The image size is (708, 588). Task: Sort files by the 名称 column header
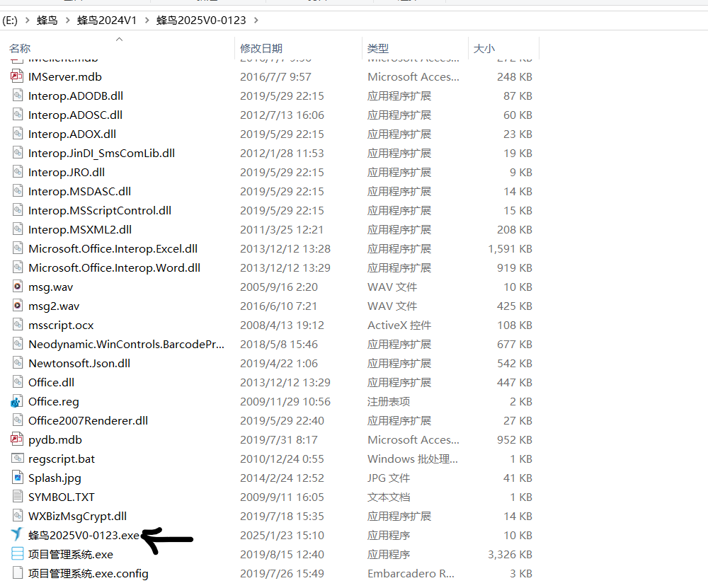[20, 48]
